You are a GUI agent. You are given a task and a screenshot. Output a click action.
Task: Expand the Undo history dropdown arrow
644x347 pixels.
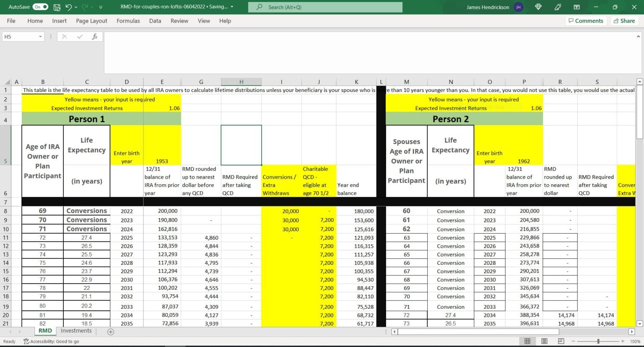(x=76, y=7)
